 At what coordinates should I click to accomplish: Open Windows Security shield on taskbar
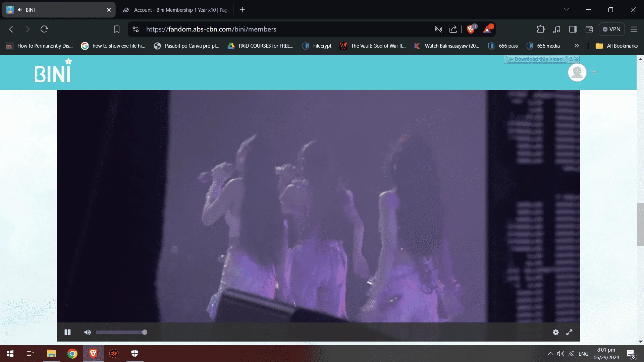(x=135, y=354)
